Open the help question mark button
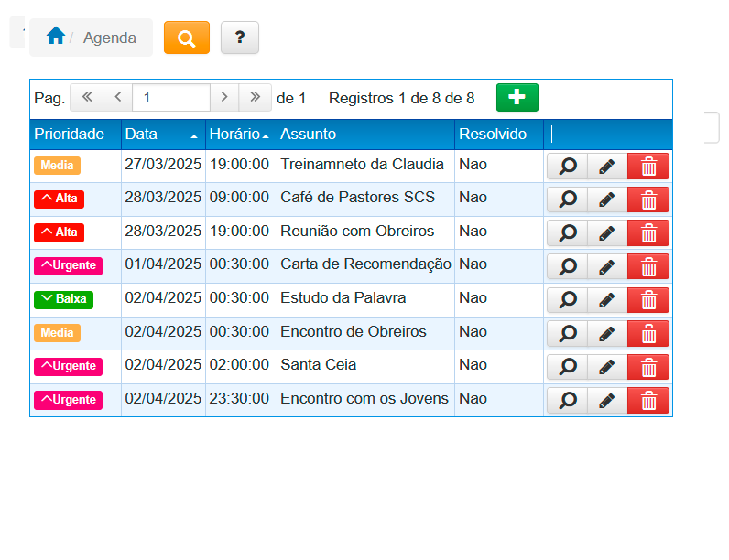729x560 pixels. (240, 38)
